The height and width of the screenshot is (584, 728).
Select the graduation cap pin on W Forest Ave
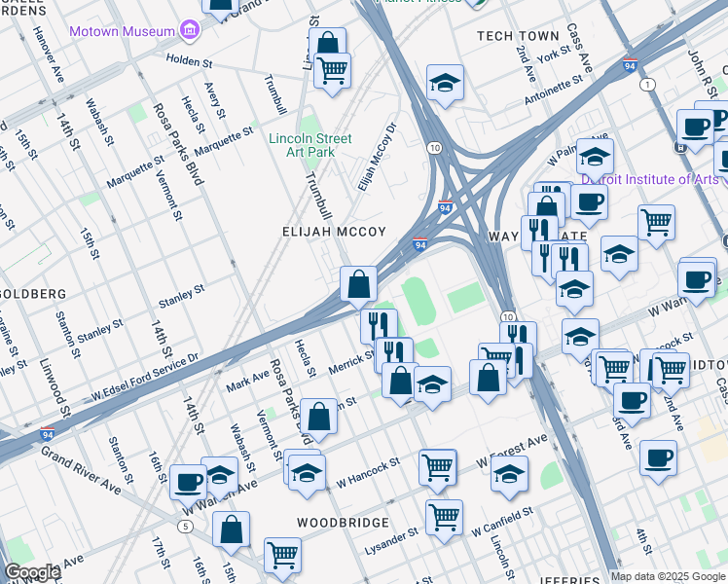[510, 473]
